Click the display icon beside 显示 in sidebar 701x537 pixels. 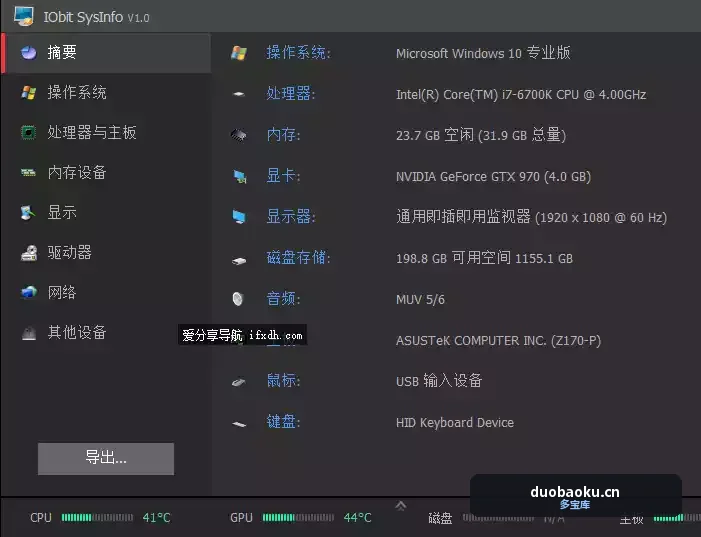coord(28,212)
